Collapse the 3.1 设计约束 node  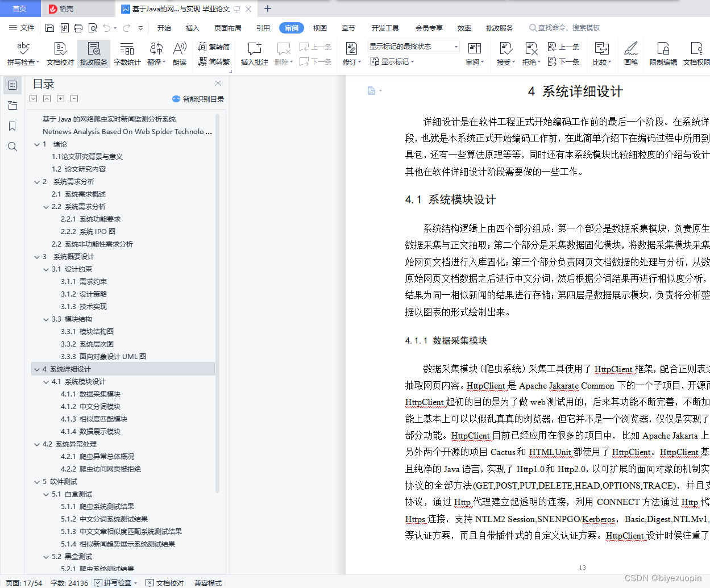(46, 269)
